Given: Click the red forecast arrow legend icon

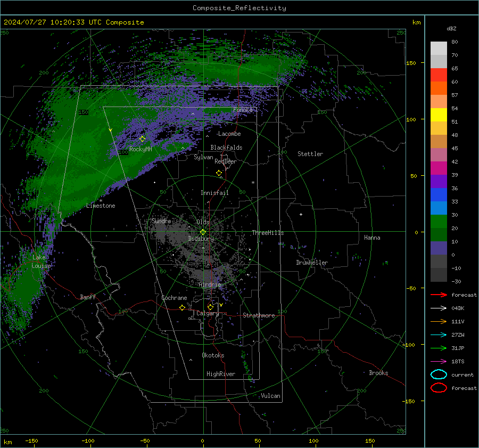Looking at the screenshot, I should 439,295.
